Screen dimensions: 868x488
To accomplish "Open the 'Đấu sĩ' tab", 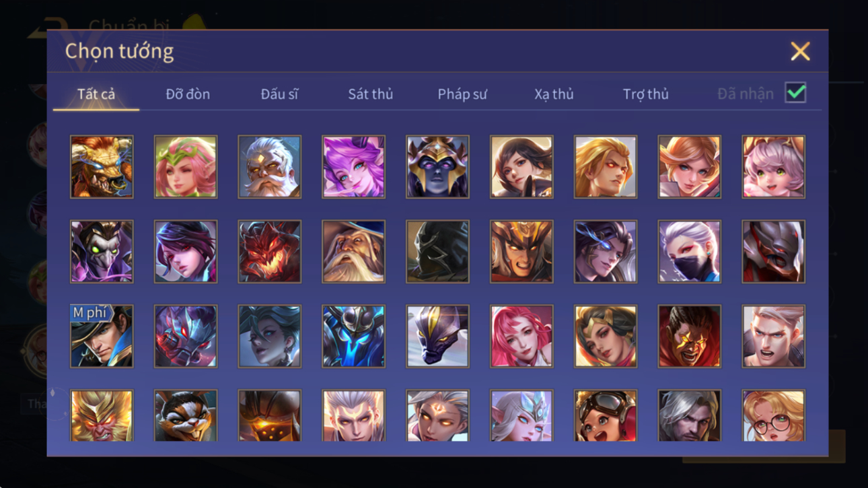I will tap(279, 94).
